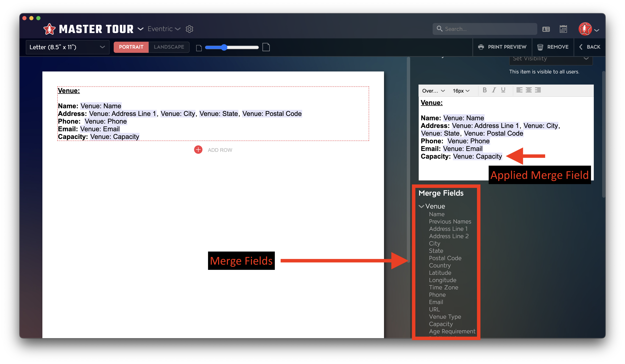Open the calendar icon in header
This screenshot has height=364, width=625.
click(x=563, y=29)
